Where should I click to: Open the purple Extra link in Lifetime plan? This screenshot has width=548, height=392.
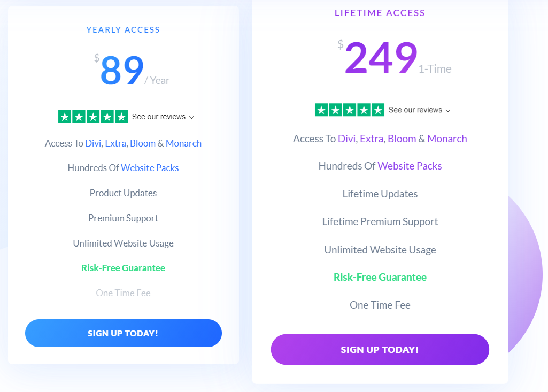(x=372, y=139)
